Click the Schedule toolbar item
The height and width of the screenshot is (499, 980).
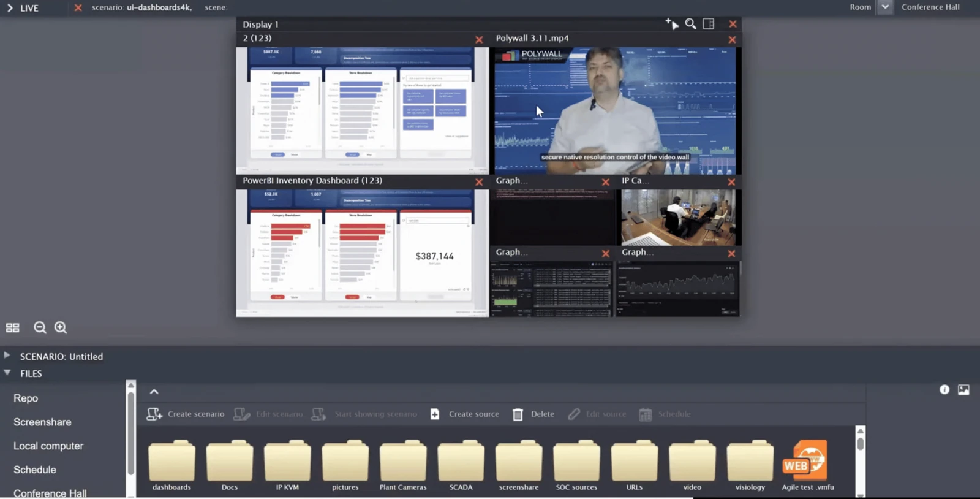[665, 414]
